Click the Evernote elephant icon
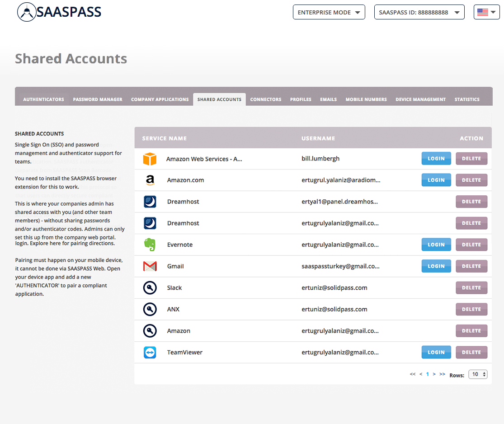This screenshot has width=504, height=424. tap(150, 245)
